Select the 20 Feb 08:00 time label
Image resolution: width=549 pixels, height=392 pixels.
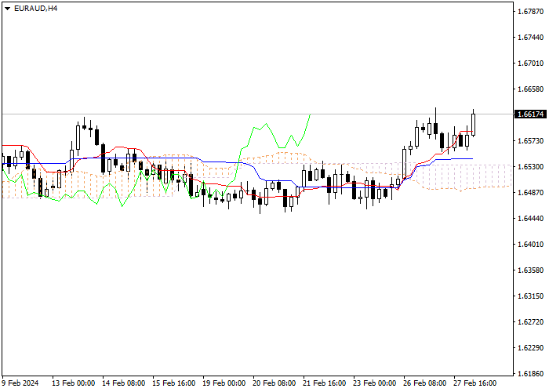[274, 383]
